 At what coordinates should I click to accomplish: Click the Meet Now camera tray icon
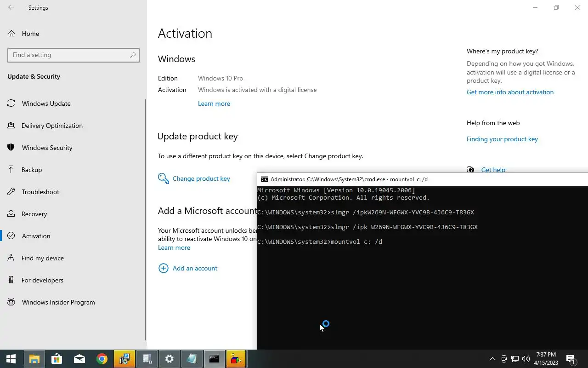[504, 359]
